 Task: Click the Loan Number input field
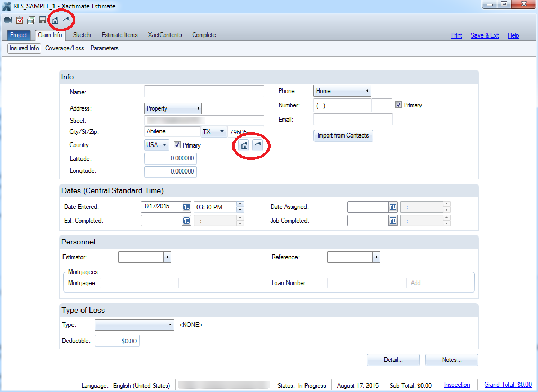coord(367,283)
